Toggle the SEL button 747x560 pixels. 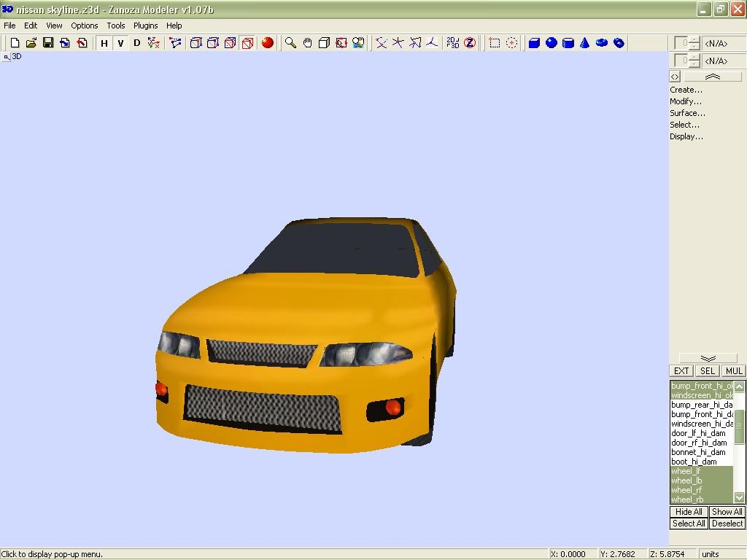coord(707,371)
